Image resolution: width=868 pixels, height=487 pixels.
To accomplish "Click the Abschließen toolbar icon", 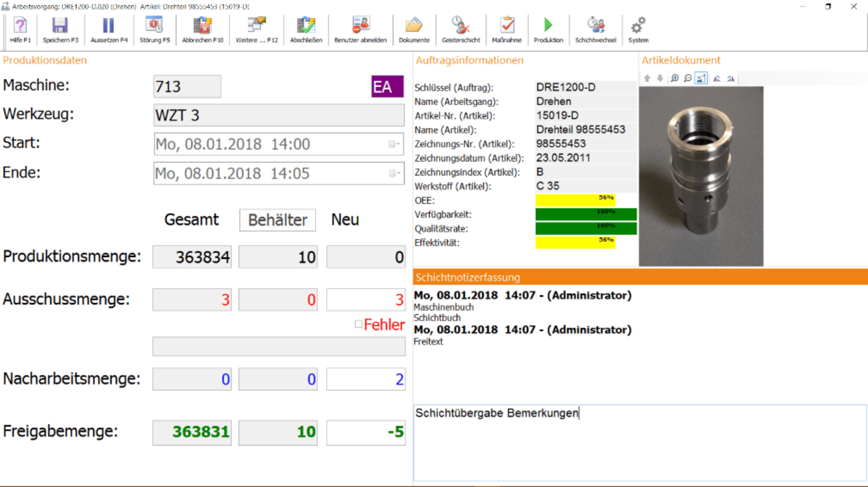I will 306,30.
